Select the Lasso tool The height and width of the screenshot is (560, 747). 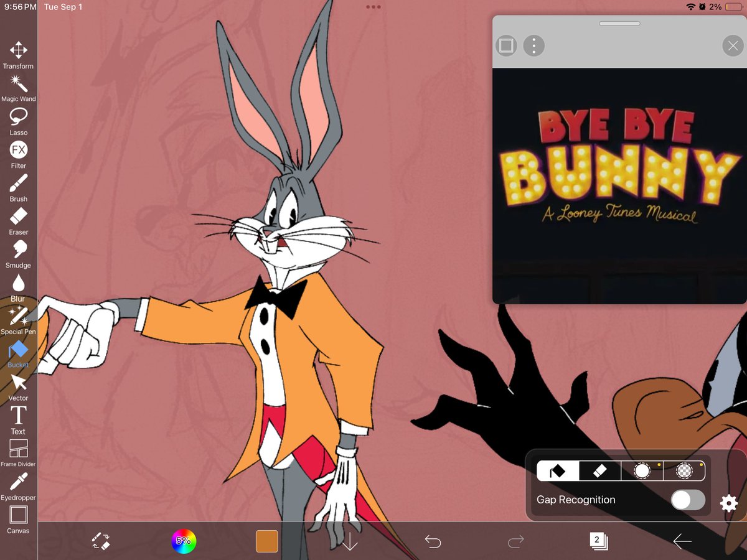18,121
